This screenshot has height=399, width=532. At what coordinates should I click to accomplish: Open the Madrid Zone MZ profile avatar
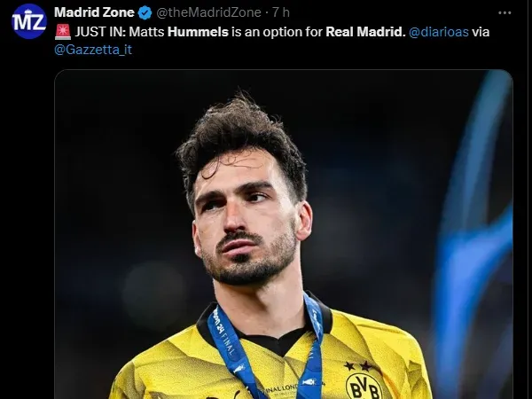29,21
